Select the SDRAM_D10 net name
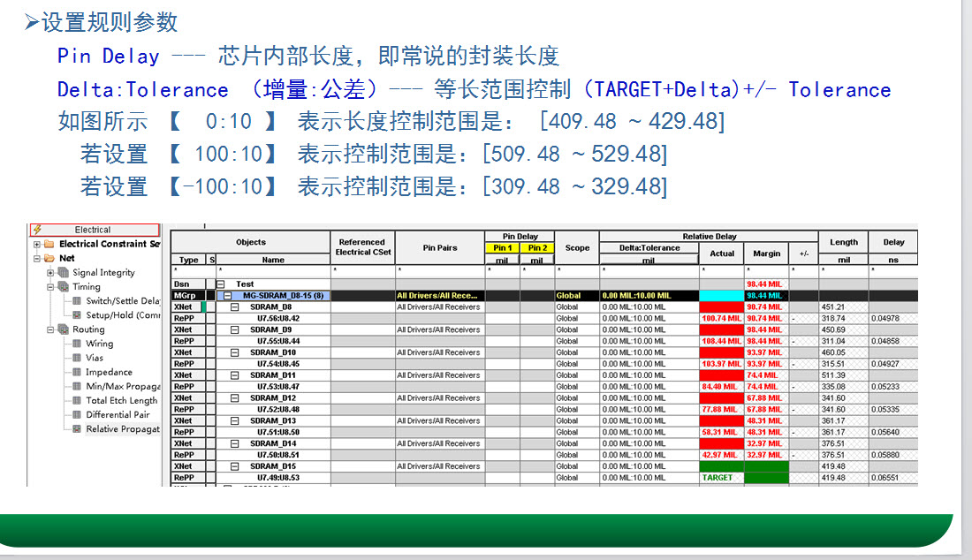 point(273,352)
